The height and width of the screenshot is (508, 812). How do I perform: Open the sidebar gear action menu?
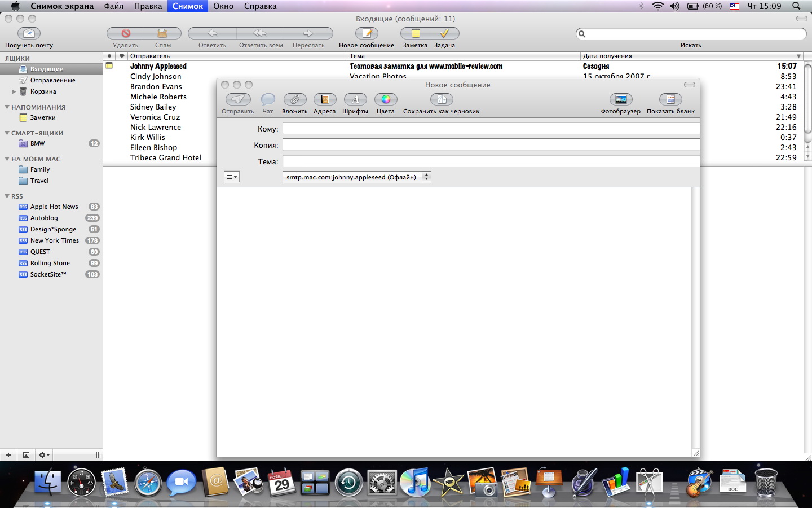(43, 455)
